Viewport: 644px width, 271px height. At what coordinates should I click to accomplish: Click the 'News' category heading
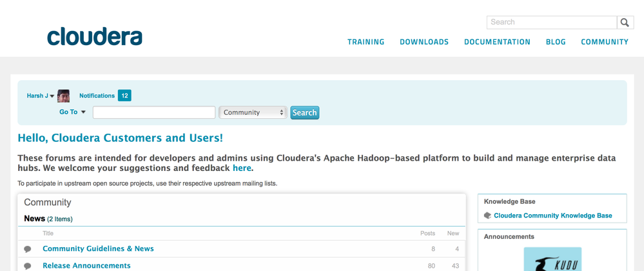35,219
